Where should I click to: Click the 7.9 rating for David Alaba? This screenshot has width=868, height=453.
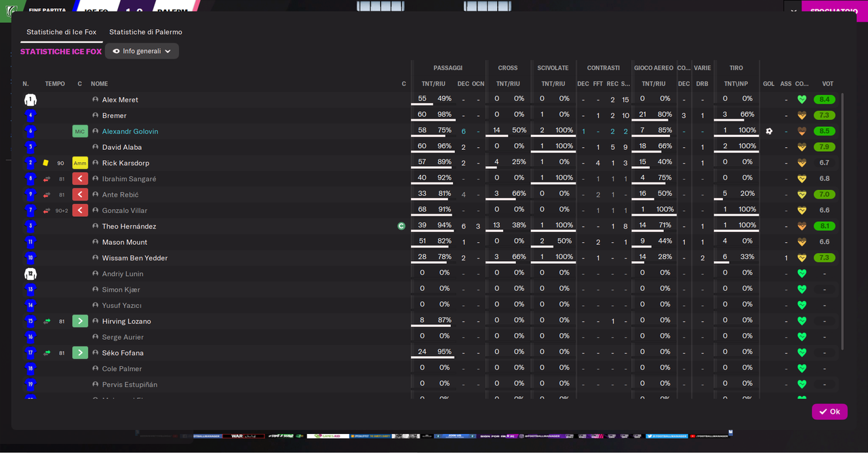[825, 147]
